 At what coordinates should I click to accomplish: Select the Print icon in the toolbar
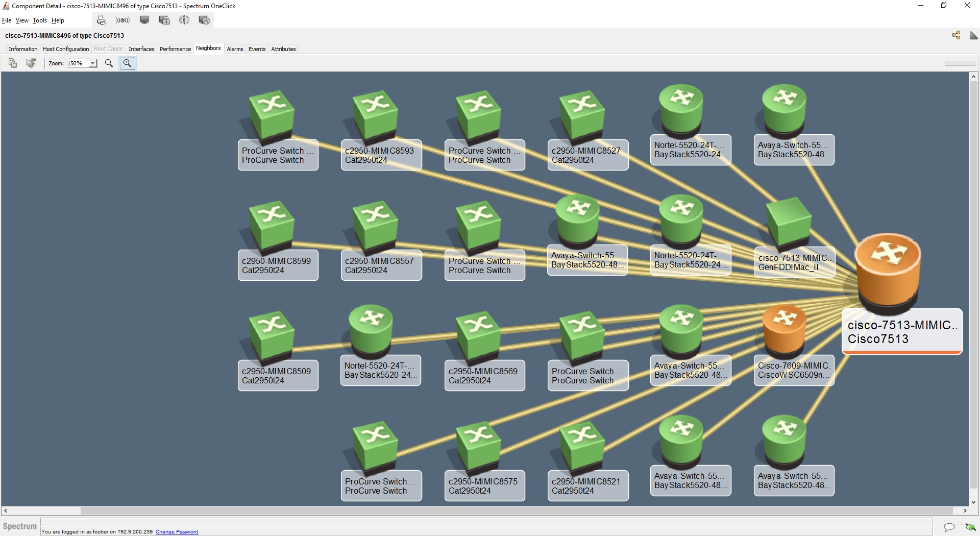101,20
